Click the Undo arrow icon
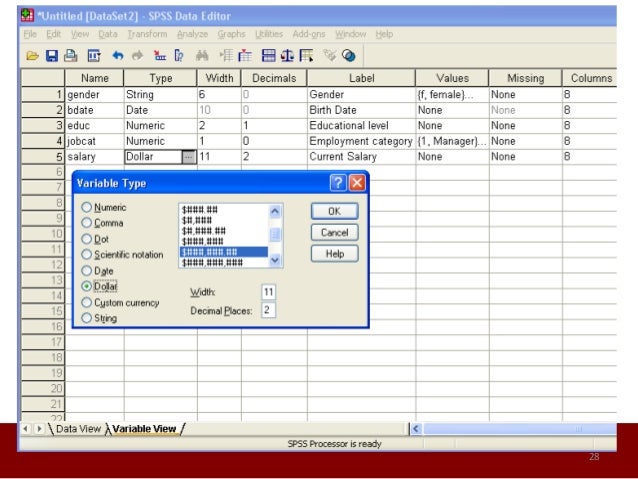 115,54
